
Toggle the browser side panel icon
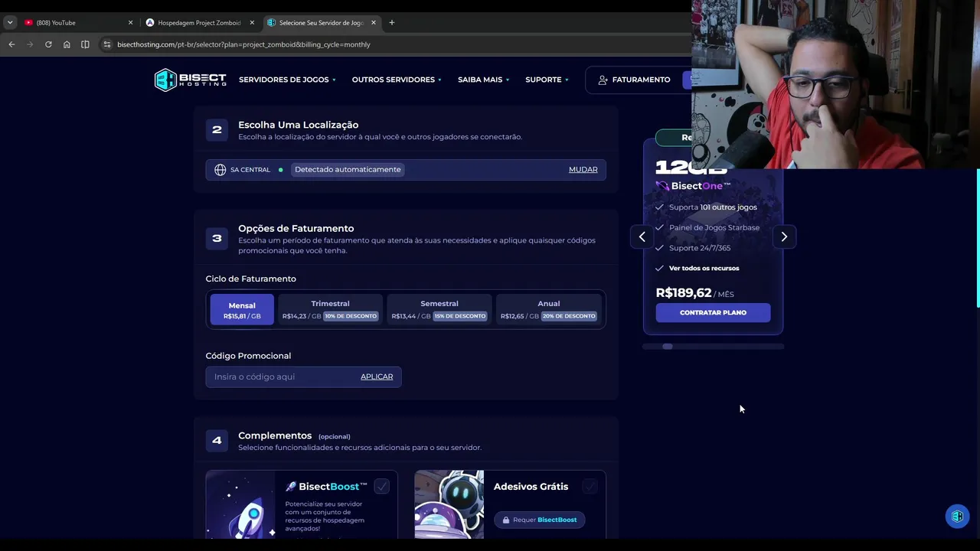pos(85,44)
